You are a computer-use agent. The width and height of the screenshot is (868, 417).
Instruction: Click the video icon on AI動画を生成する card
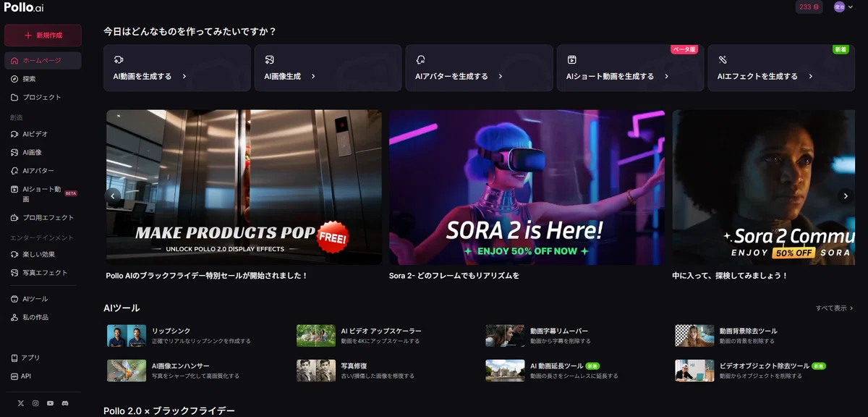[119, 59]
